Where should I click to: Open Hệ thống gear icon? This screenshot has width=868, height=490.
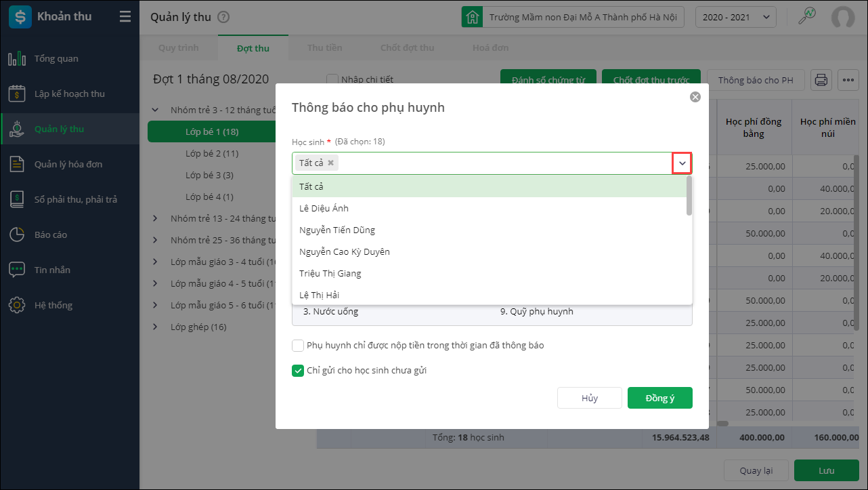click(17, 306)
